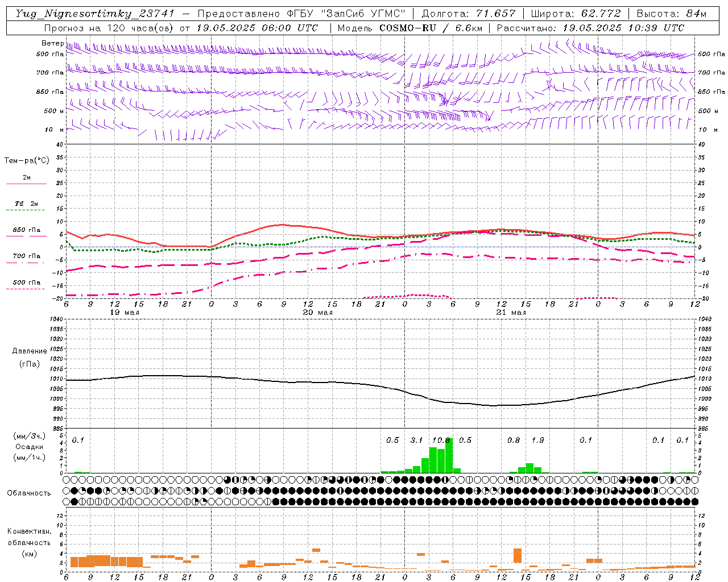Select the text Предоставлено ФГБУ "ЗапСиб УГМС"

[x=301, y=14]
